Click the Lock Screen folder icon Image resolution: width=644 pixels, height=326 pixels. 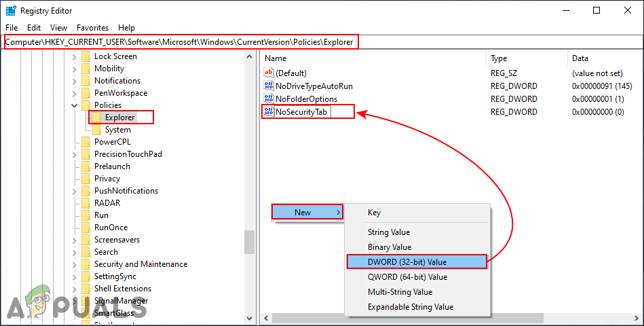click(x=86, y=56)
